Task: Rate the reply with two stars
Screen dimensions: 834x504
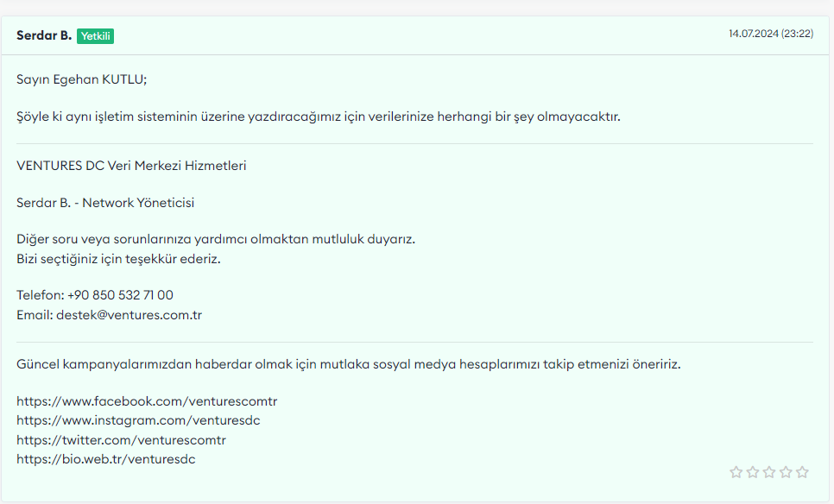Action: [x=752, y=471]
